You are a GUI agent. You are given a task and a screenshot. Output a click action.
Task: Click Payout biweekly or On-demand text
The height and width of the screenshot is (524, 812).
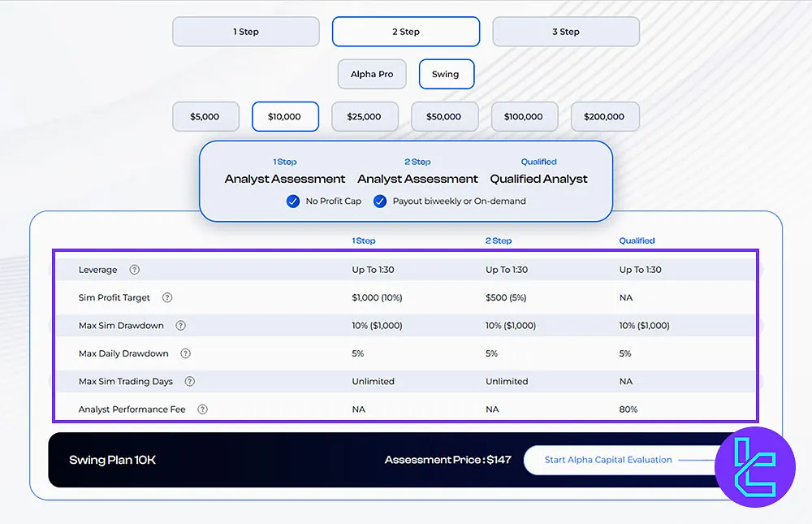point(460,201)
